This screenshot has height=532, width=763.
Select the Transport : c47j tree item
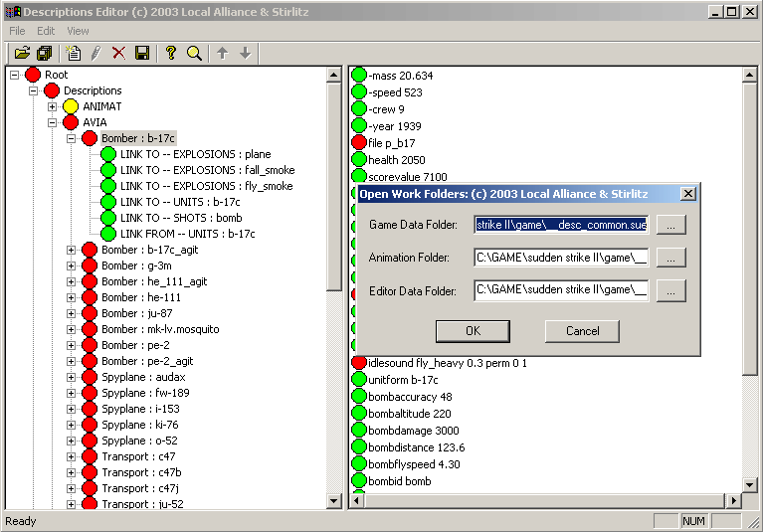(140, 488)
